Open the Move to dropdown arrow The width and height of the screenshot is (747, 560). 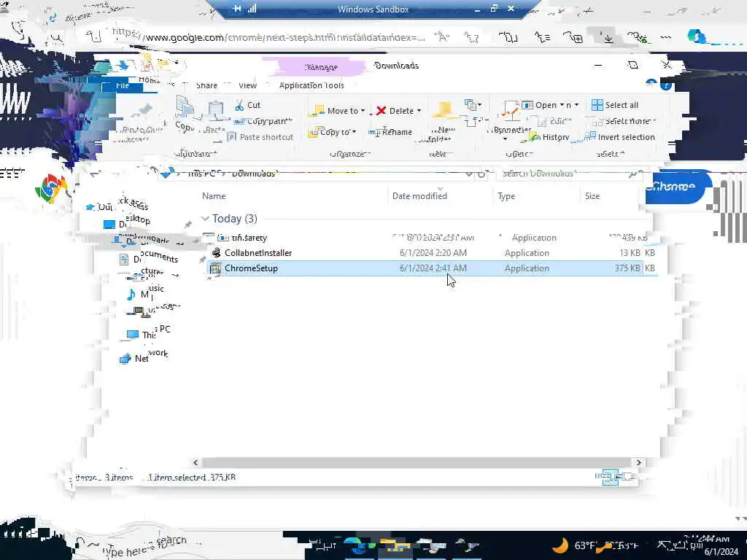click(363, 111)
